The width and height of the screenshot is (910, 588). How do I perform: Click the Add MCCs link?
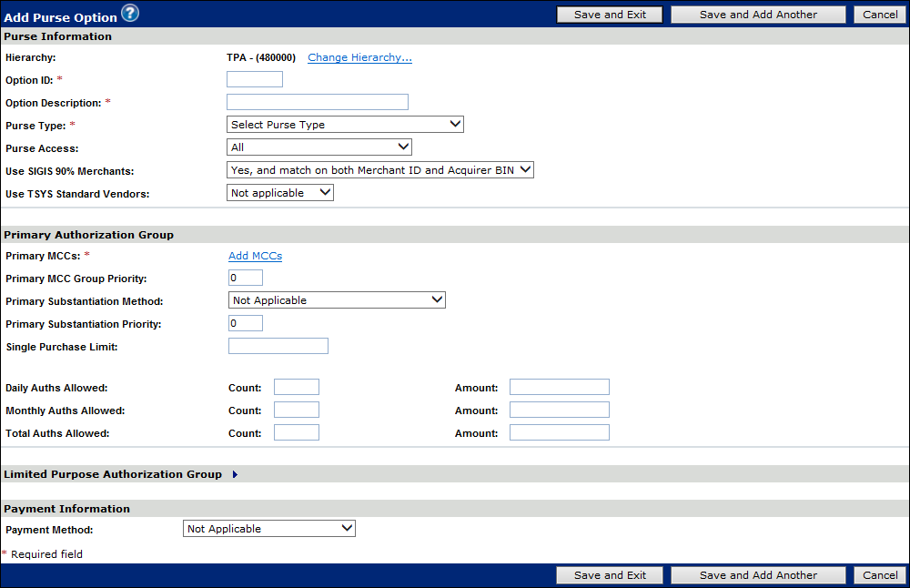[255, 256]
